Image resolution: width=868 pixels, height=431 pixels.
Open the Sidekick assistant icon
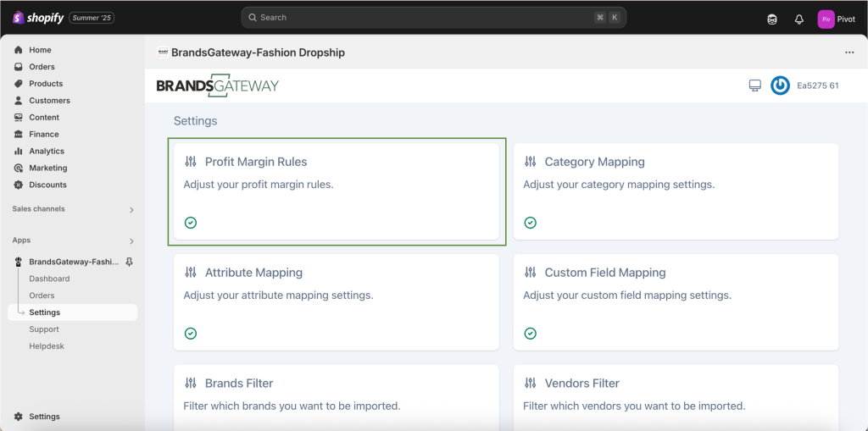coord(771,19)
